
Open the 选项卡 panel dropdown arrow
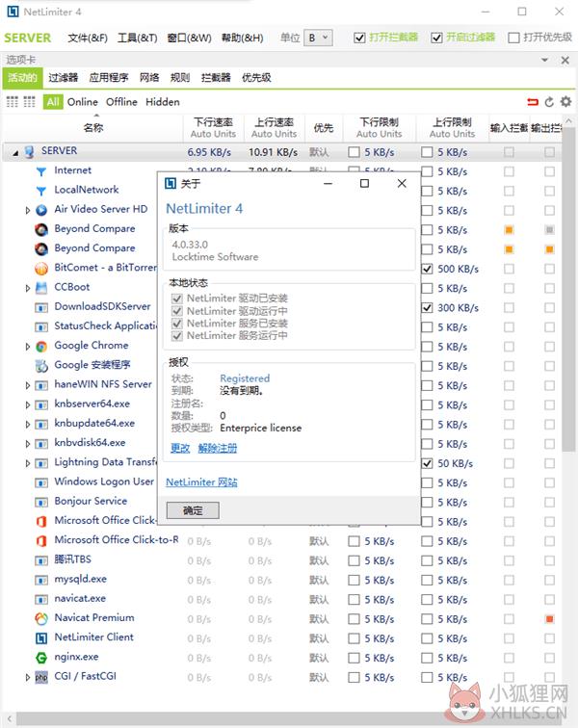point(544,60)
